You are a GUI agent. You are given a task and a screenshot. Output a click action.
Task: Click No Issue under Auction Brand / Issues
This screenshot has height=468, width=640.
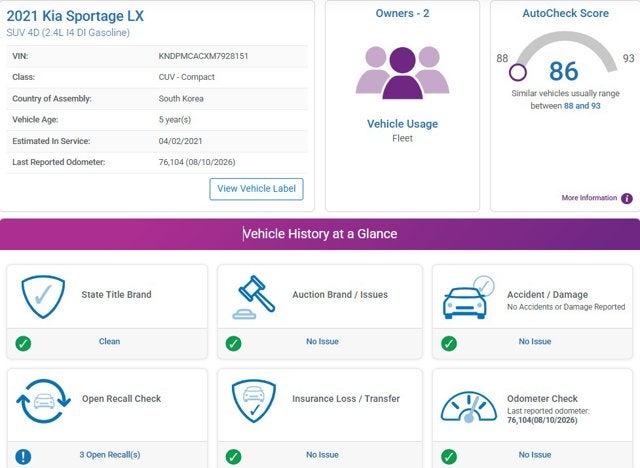coord(322,342)
